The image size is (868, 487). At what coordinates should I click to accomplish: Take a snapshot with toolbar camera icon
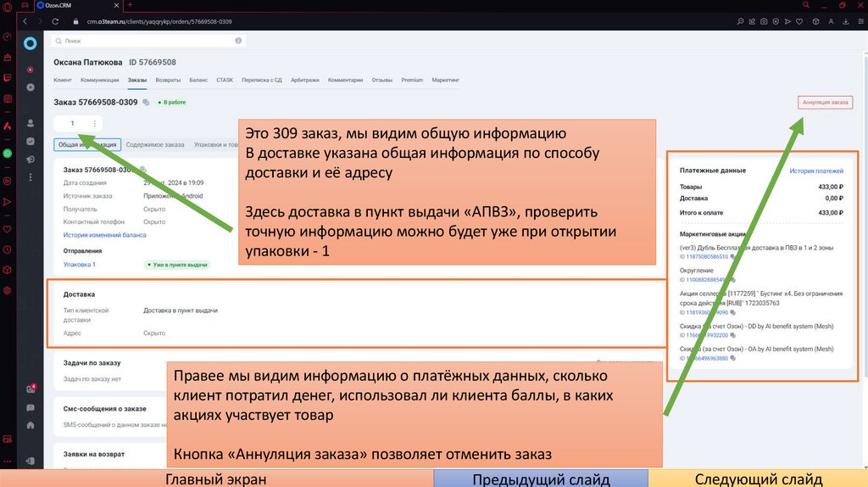point(764,21)
